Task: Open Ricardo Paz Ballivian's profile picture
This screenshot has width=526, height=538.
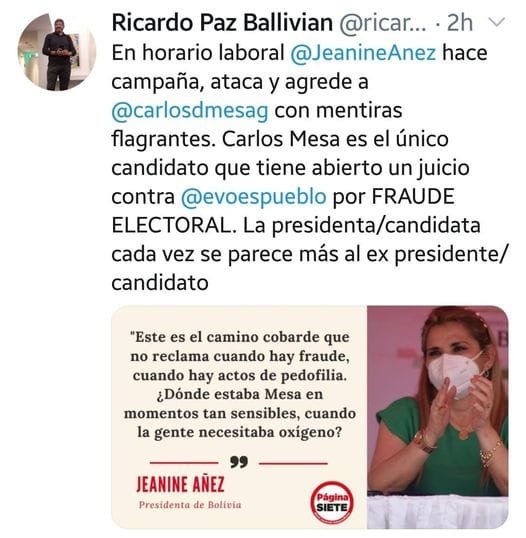Action: coord(57,52)
